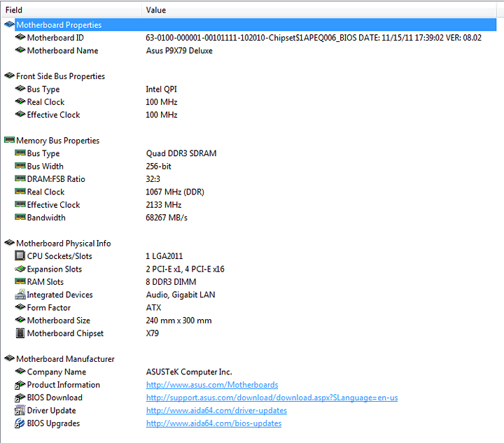Select the memory Effective Clock label
Image resolution: width=504 pixels, height=443 pixels.
tap(53, 204)
